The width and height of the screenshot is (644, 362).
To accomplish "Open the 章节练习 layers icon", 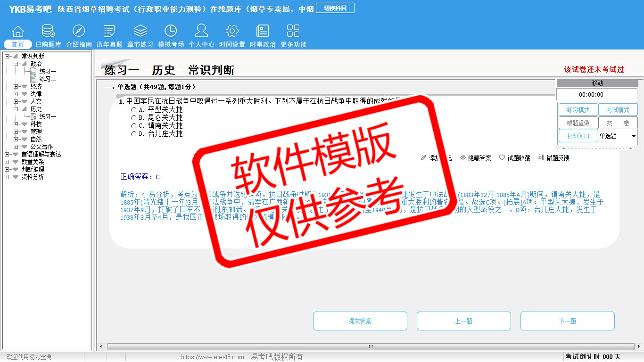I will (x=140, y=31).
